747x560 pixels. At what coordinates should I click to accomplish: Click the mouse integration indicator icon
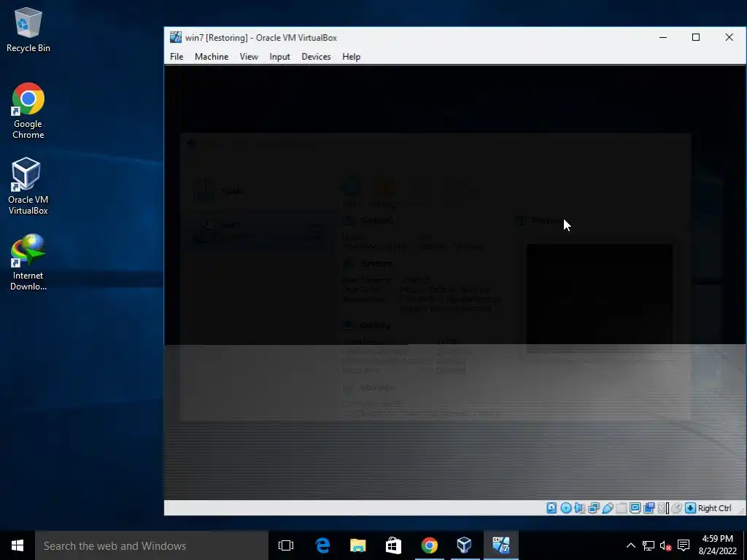676,508
